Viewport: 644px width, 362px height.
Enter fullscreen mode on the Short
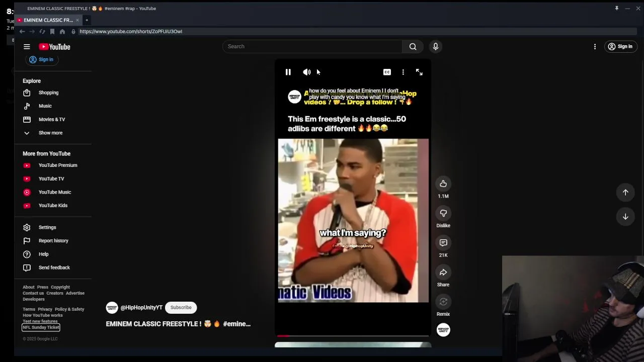pos(419,72)
